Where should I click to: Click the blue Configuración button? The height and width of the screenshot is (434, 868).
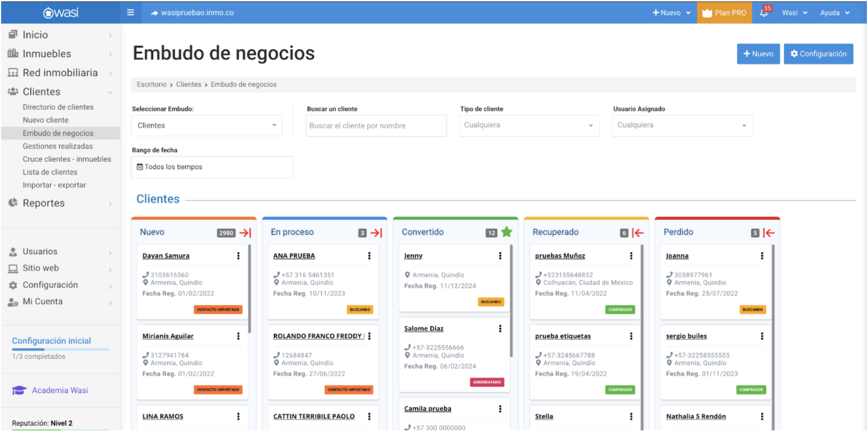818,54
